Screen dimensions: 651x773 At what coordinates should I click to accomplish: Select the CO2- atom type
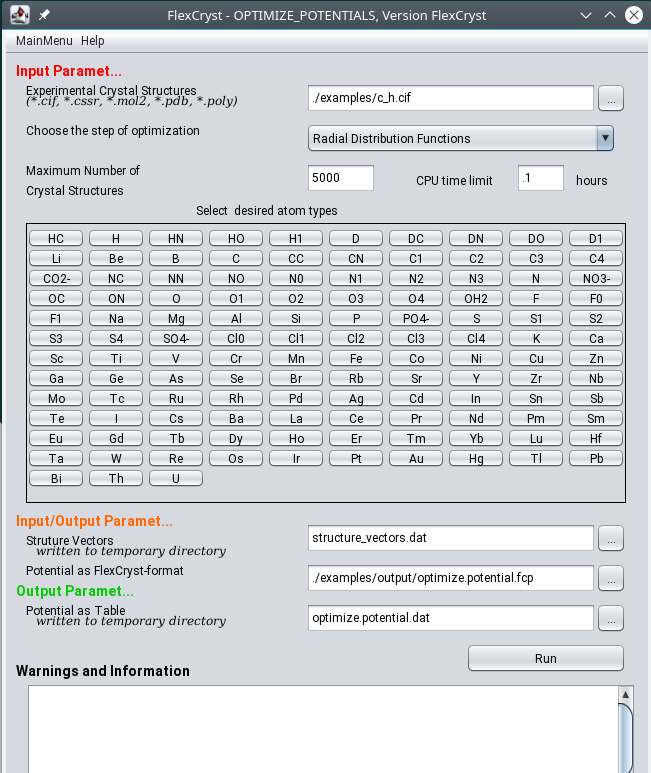[x=56, y=279]
